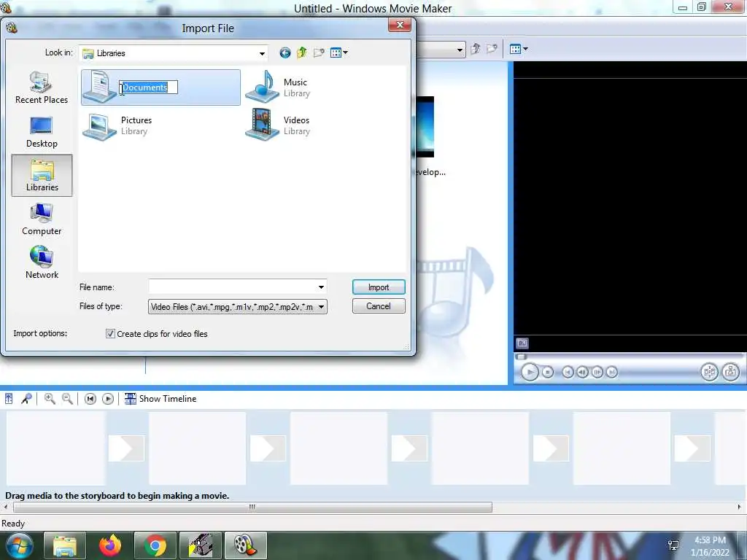Select the first empty storyboard cell

pyautogui.click(x=55, y=448)
